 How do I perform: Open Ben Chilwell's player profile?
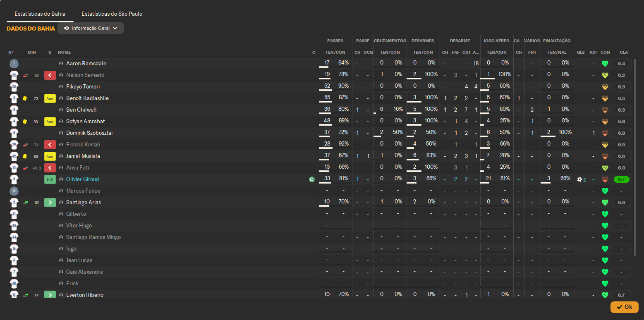click(x=81, y=110)
